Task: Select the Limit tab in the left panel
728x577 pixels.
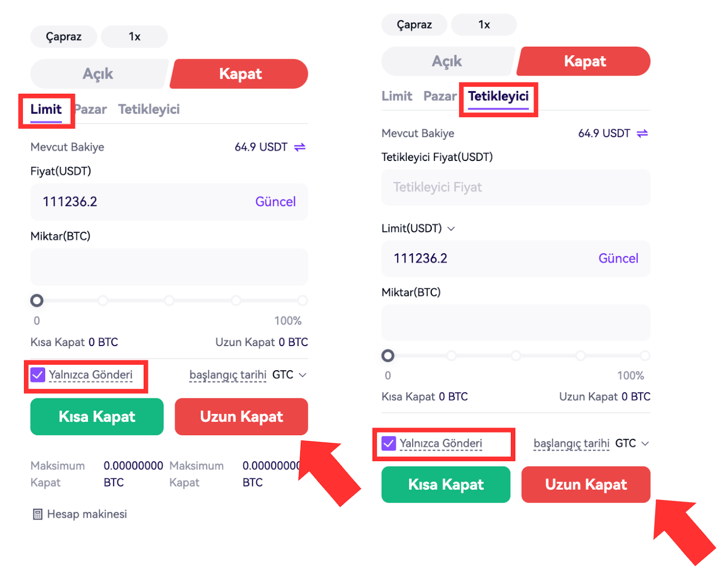Action: [46, 110]
